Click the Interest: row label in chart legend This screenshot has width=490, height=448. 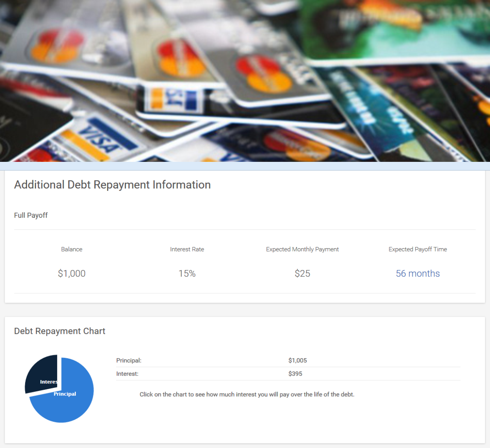127,374
